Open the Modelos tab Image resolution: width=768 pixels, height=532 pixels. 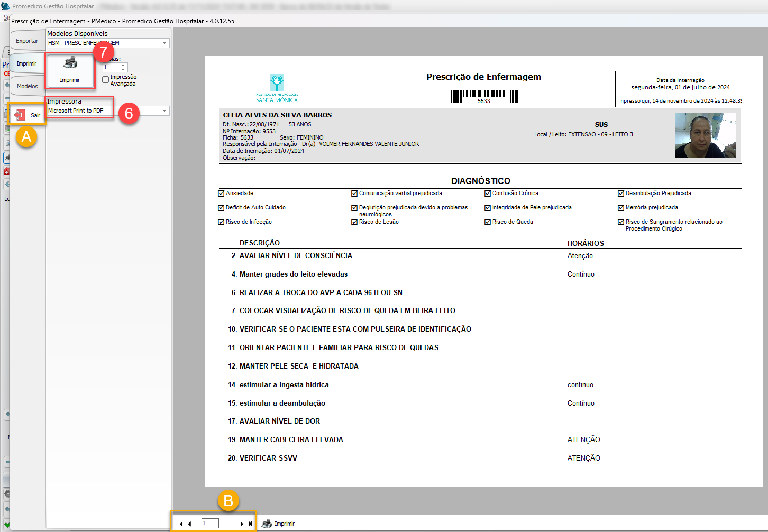pos(27,86)
